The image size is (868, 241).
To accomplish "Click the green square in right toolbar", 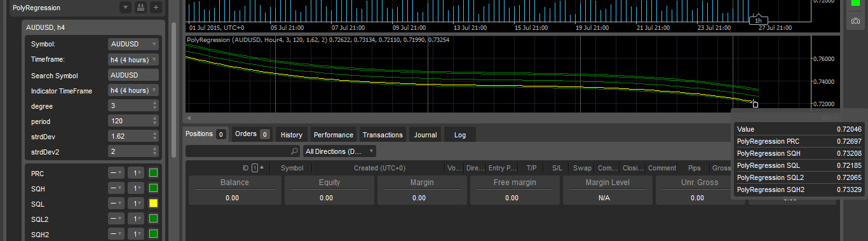I will (855, 3).
